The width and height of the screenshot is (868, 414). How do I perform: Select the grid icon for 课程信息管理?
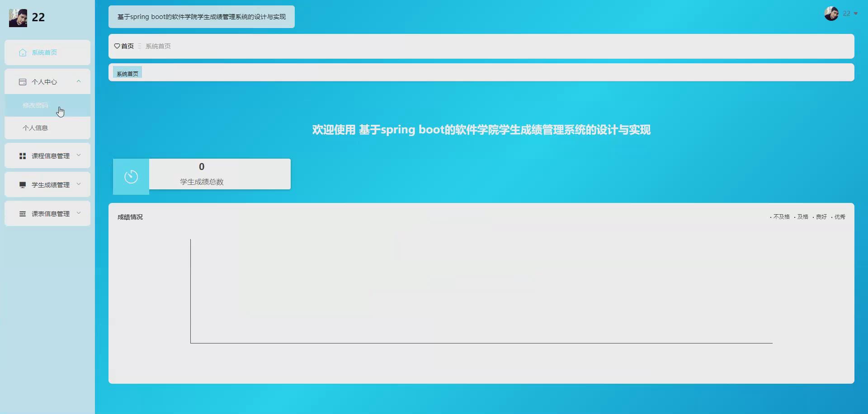[23, 155]
